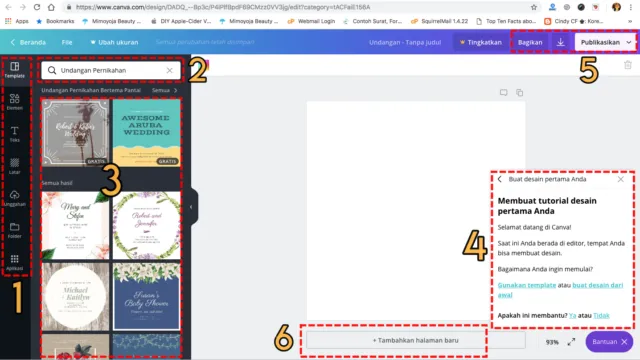Viewport: 640px width, 360px height.
Task: Answer Ya to the helpful question
Action: [572, 315]
